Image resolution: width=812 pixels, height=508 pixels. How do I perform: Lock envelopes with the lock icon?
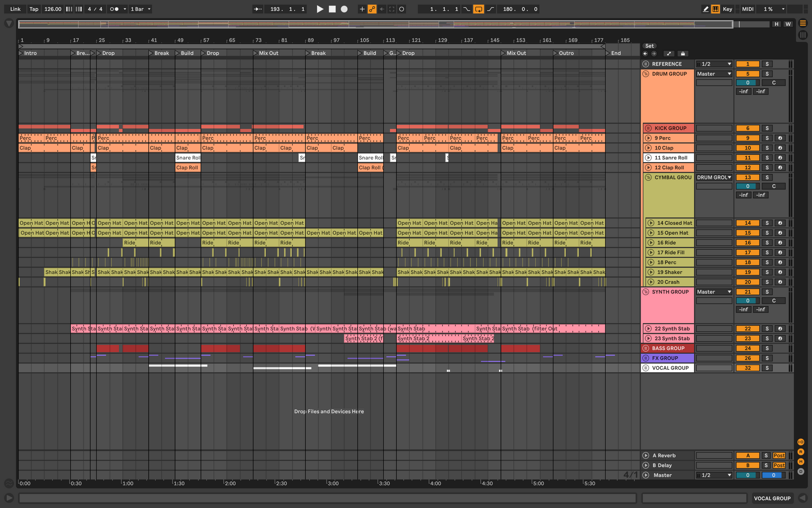click(x=683, y=53)
